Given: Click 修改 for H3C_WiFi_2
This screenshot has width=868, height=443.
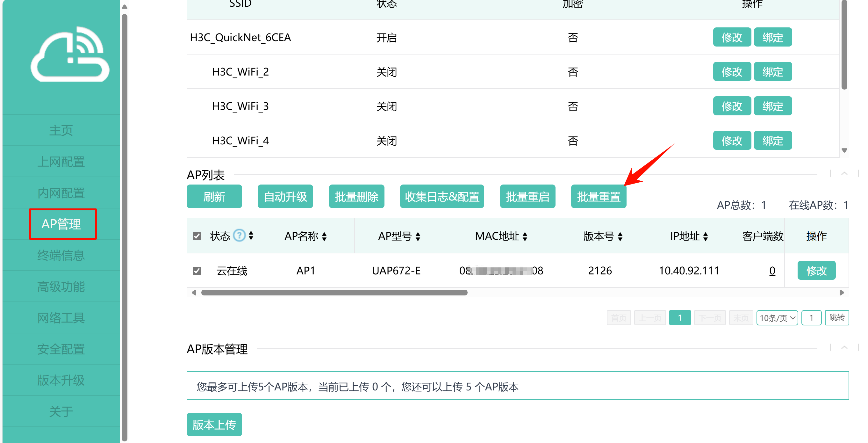Looking at the screenshot, I should [x=732, y=71].
